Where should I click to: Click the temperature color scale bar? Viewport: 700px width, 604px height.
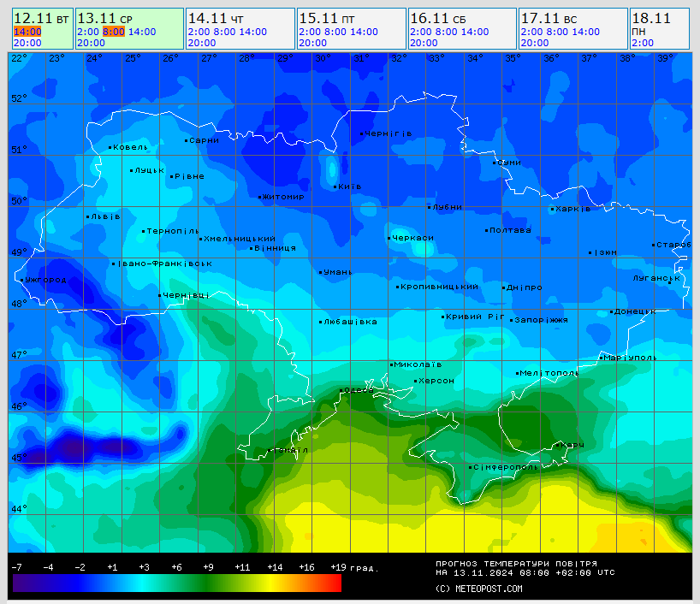point(177,583)
